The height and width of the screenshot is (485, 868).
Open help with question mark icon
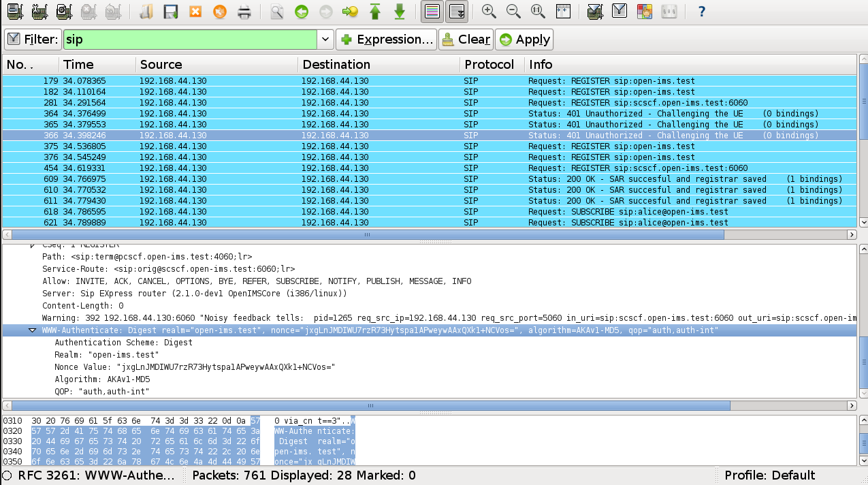[702, 11]
